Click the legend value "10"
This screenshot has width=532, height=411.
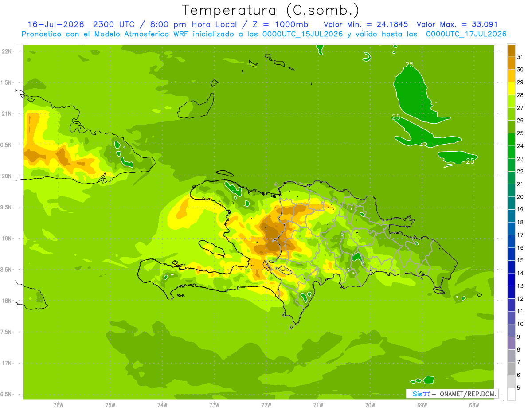point(520,324)
